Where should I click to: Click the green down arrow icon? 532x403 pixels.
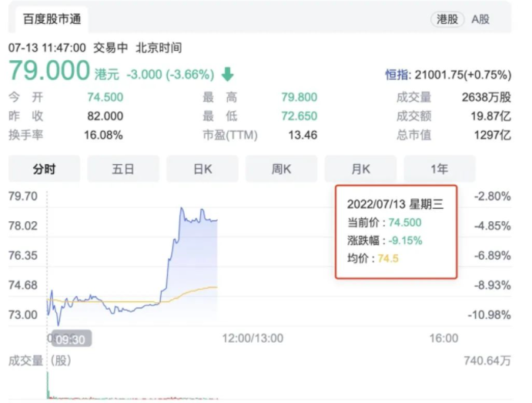pyautogui.click(x=227, y=74)
